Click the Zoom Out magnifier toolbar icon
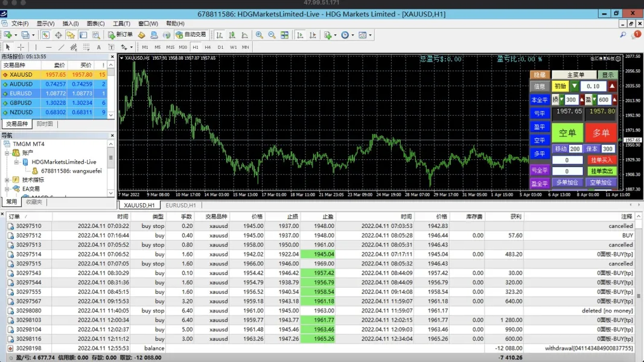644x362 pixels. point(272,35)
